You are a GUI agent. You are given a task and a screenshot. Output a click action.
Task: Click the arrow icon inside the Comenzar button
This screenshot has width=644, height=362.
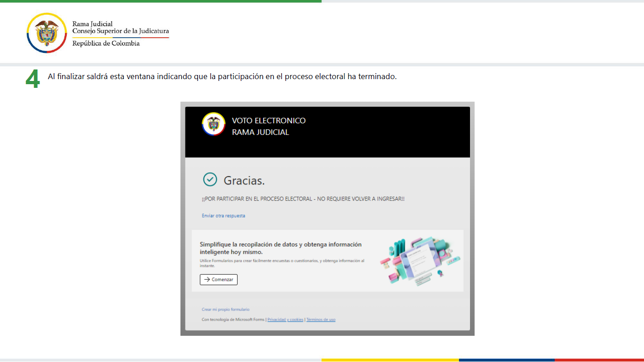(207, 280)
